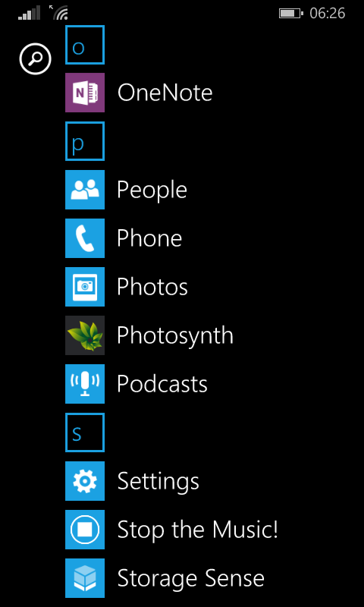
Task: Jump to letter 'o' group header
Action: (x=85, y=45)
